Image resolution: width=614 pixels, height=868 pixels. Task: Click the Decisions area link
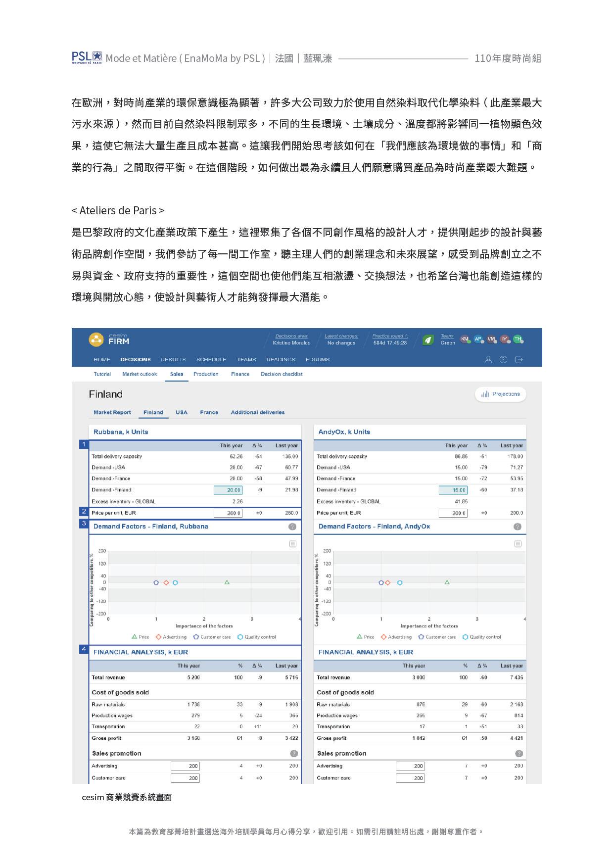click(x=291, y=336)
